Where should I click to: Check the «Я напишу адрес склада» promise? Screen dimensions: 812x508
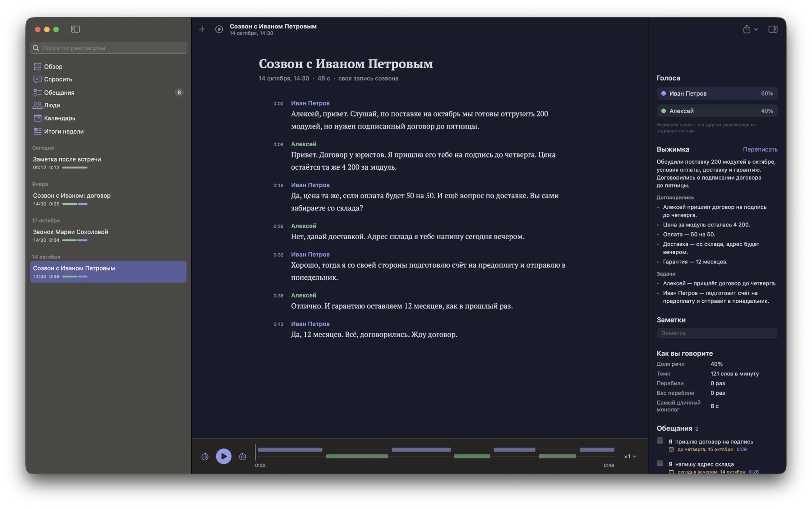click(x=660, y=463)
